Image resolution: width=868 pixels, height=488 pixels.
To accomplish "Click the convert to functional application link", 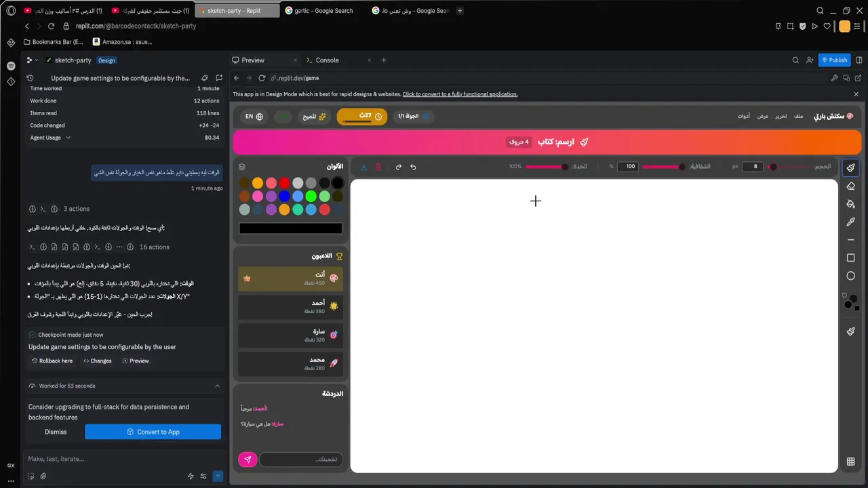I will (460, 94).
